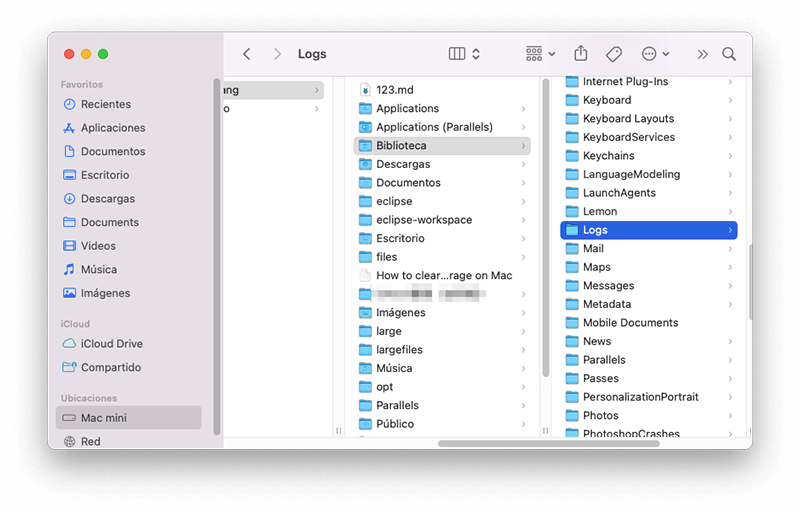
Task: Go forward with the right arrow
Action: 277,54
